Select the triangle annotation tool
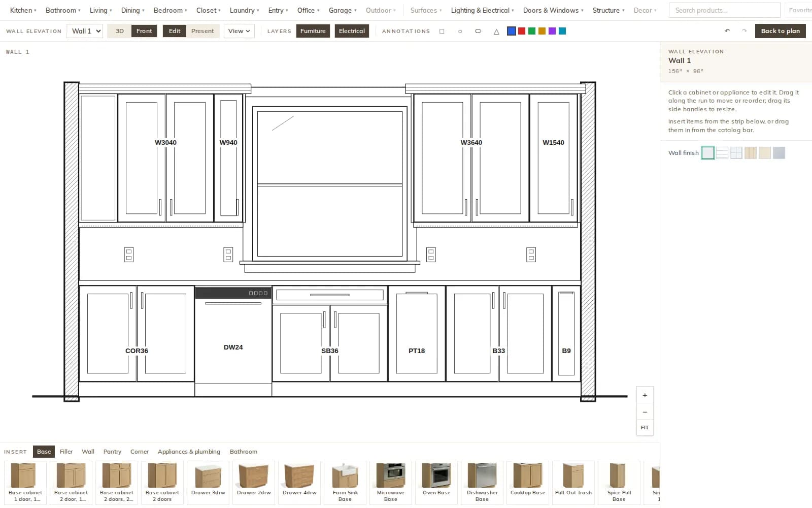Screen dimensions: 812x508 496,31
